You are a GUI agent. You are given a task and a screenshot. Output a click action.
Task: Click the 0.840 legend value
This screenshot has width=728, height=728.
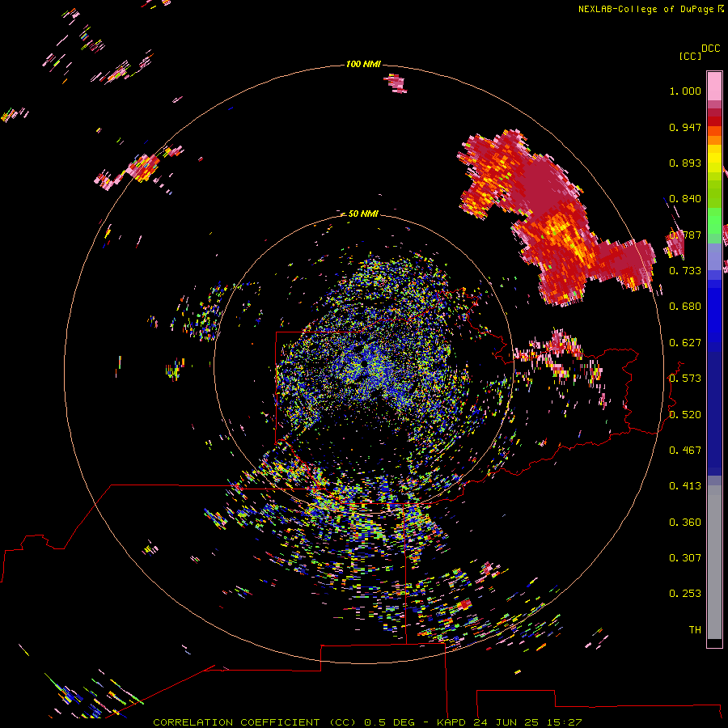685,199
